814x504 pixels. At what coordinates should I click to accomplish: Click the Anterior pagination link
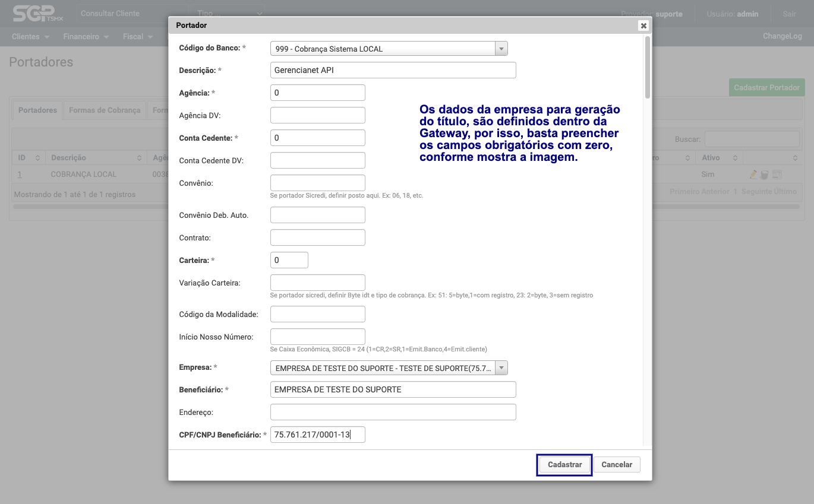pyautogui.click(x=715, y=192)
